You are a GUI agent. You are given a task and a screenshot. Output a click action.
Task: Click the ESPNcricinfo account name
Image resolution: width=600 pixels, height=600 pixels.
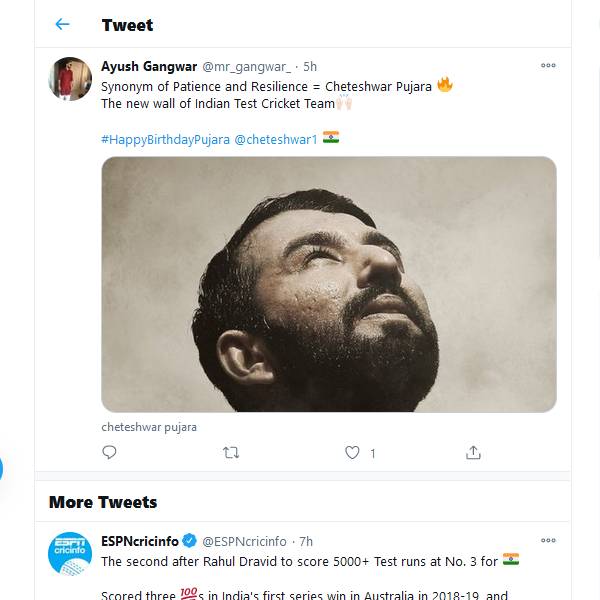coord(139,541)
